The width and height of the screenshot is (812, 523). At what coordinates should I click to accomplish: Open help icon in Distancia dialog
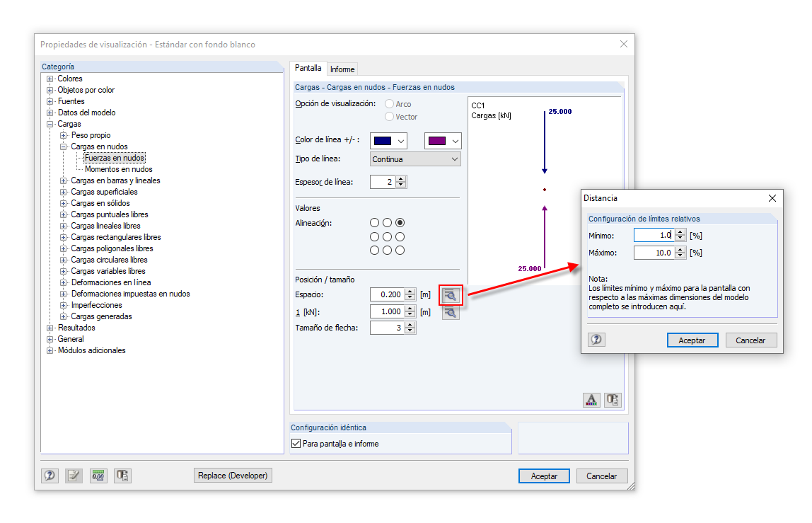pos(596,340)
